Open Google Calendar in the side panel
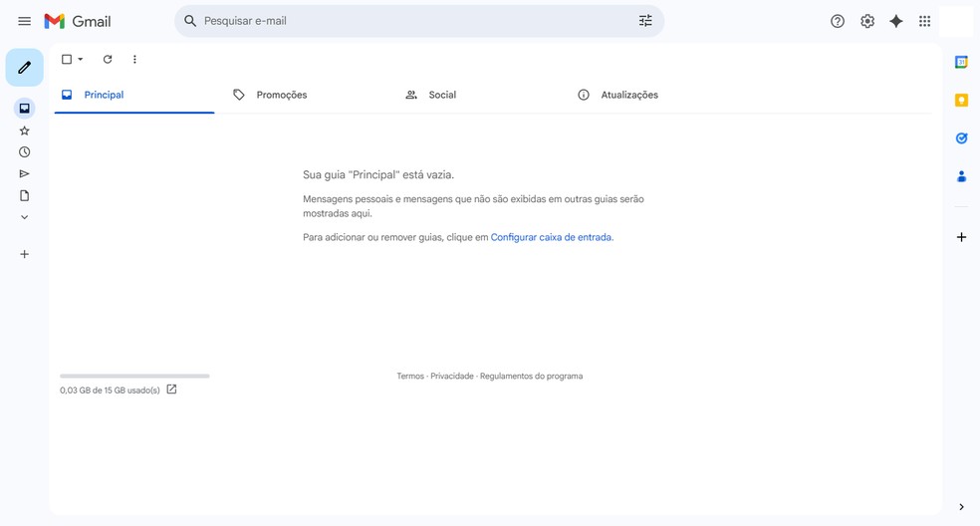 [x=961, y=62]
